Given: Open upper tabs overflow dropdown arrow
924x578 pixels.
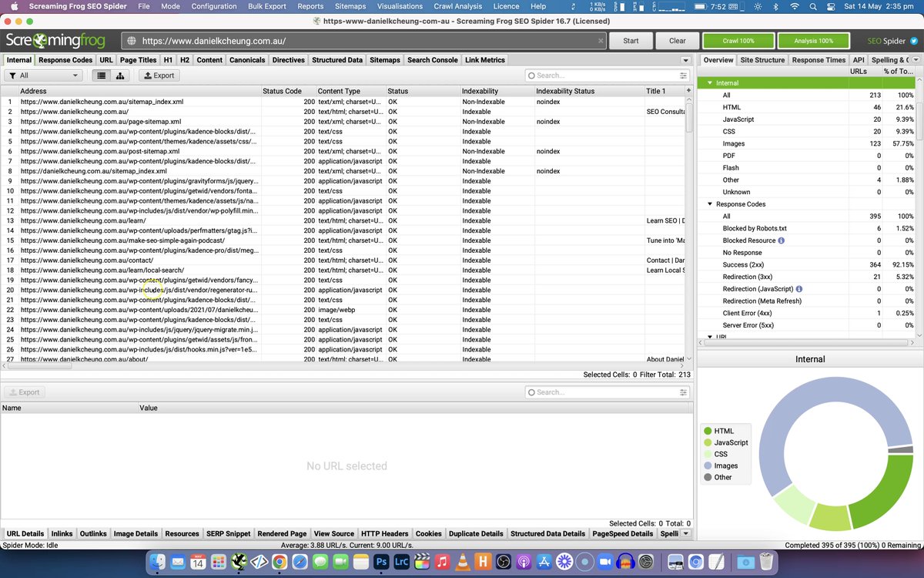Looking at the screenshot, I should 685,60.
